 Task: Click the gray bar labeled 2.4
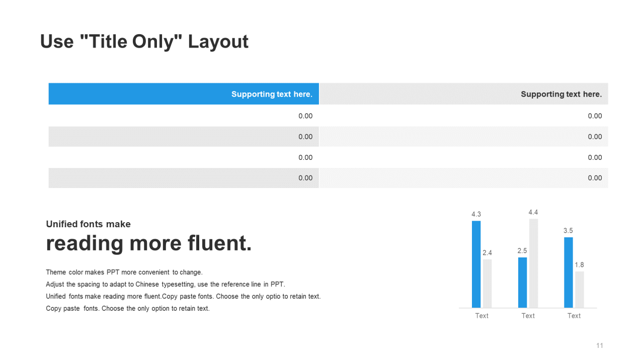coord(487,284)
